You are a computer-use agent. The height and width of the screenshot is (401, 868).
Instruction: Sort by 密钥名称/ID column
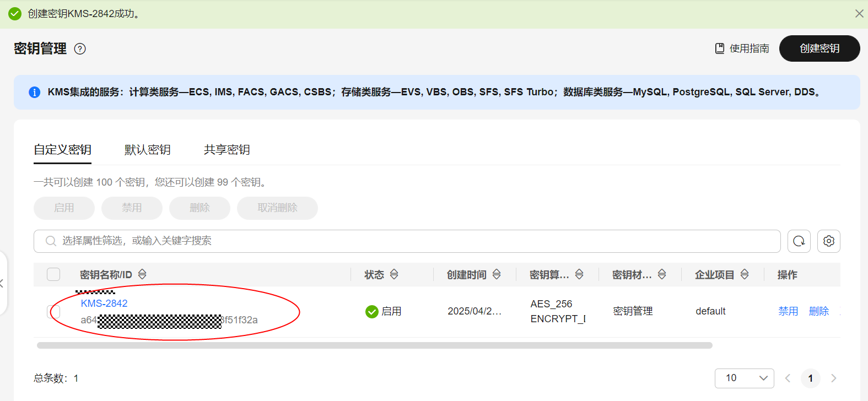click(142, 274)
